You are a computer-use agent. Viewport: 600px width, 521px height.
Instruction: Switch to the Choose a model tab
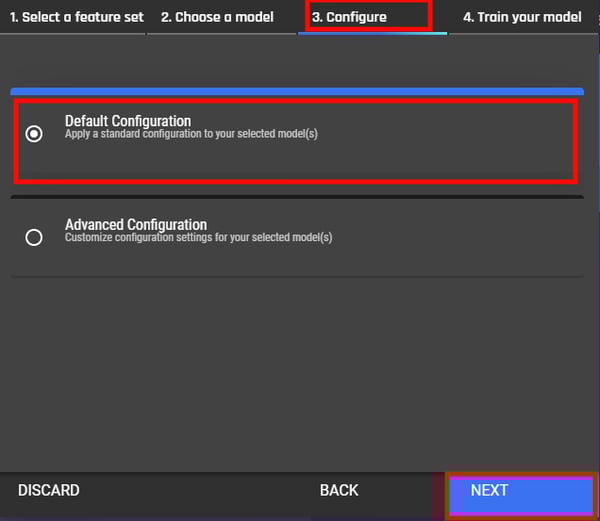[217, 17]
